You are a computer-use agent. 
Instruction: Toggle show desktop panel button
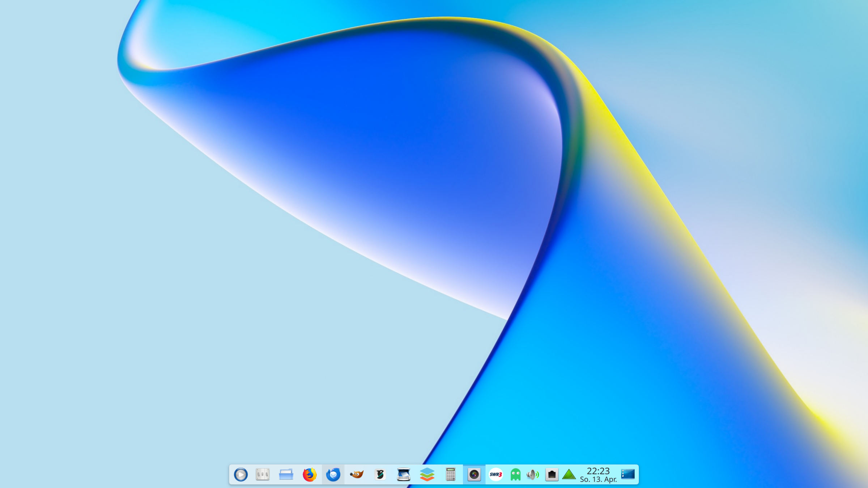628,474
